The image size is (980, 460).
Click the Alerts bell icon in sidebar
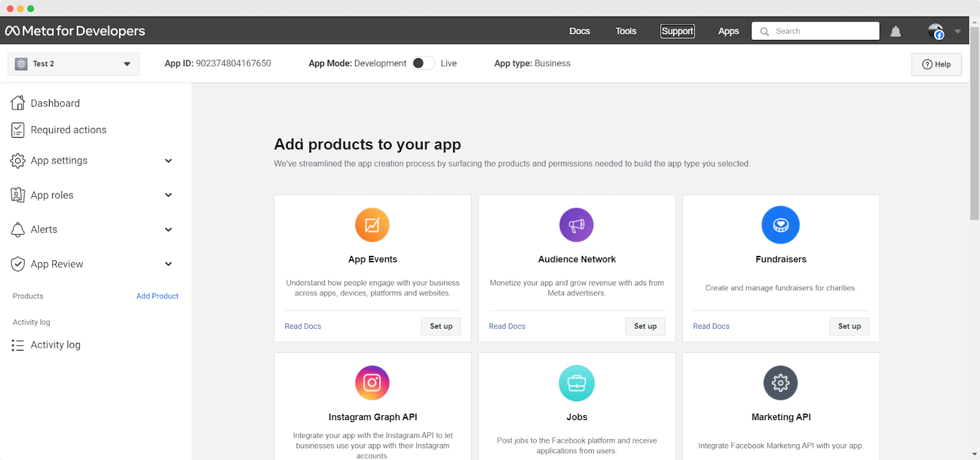coord(18,230)
